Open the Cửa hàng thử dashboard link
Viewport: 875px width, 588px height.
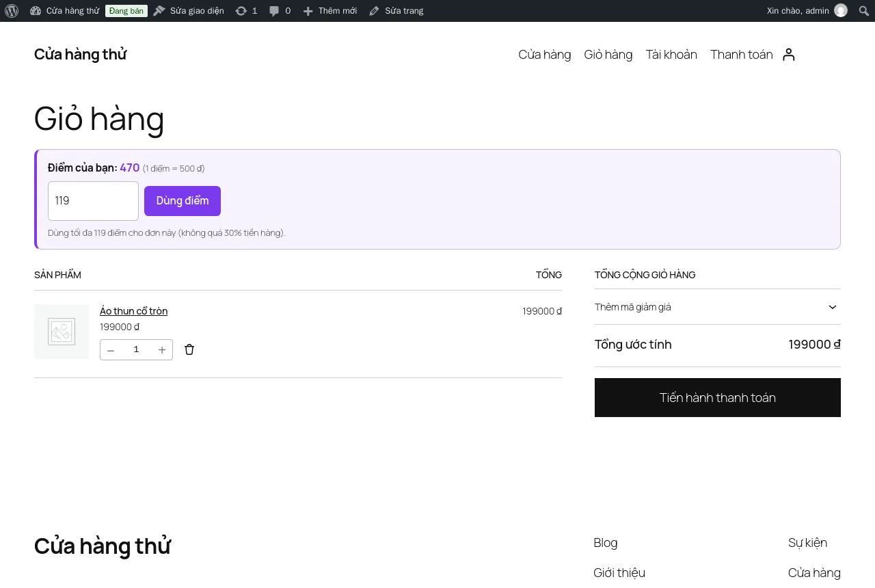click(65, 11)
